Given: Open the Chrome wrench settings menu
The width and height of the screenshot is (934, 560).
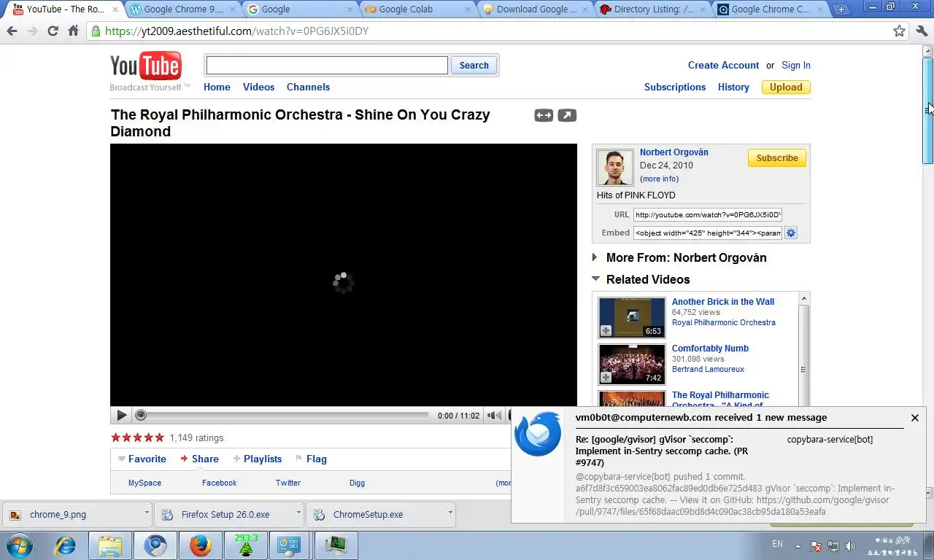Looking at the screenshot, I should [922, 31].
